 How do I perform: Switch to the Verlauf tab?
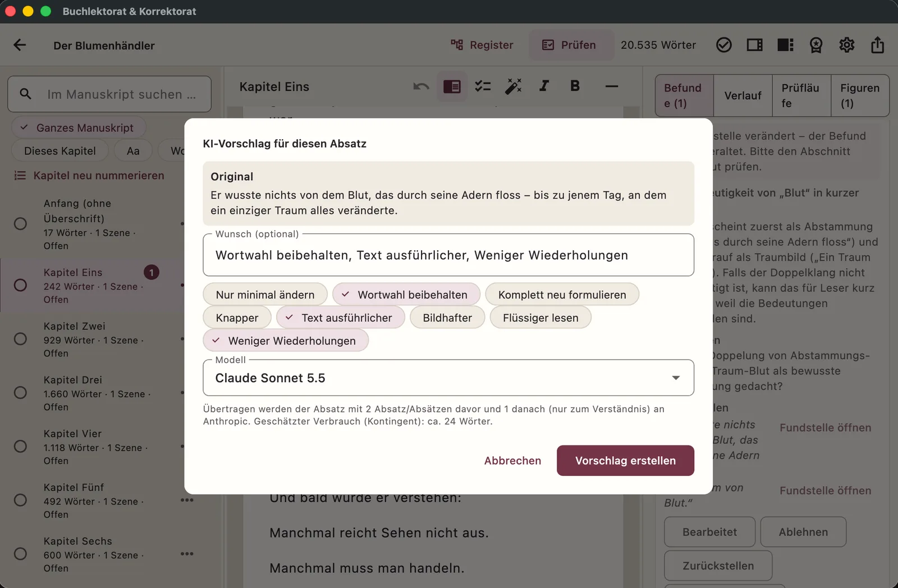coord(743,95)
